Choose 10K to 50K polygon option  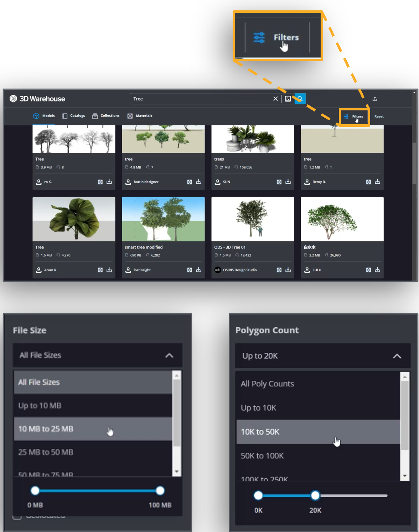pos(318,432)
